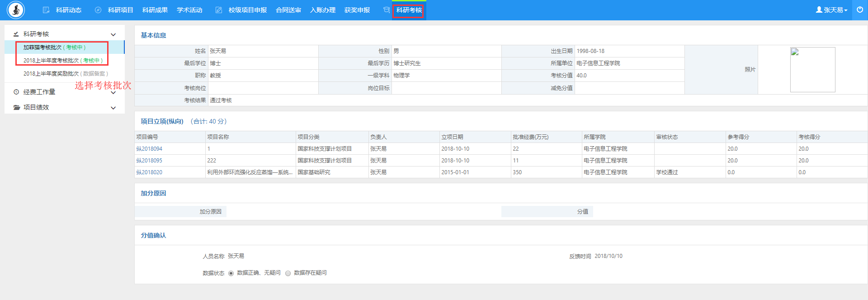Open project link 纵2018020

click(x=149, y=172)
